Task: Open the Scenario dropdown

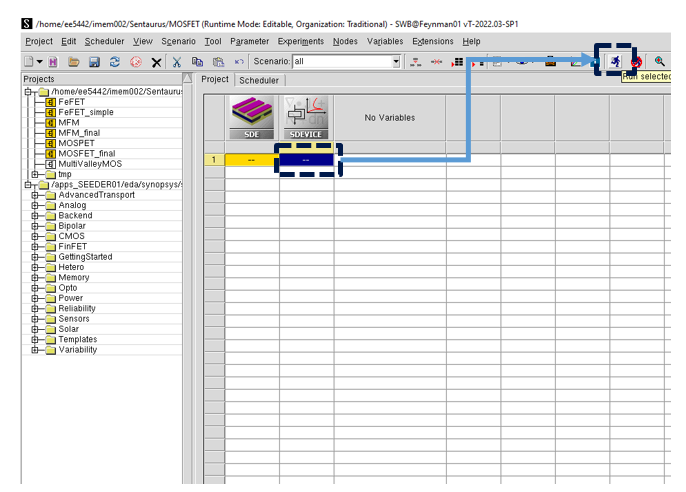Action: (396, 62)
